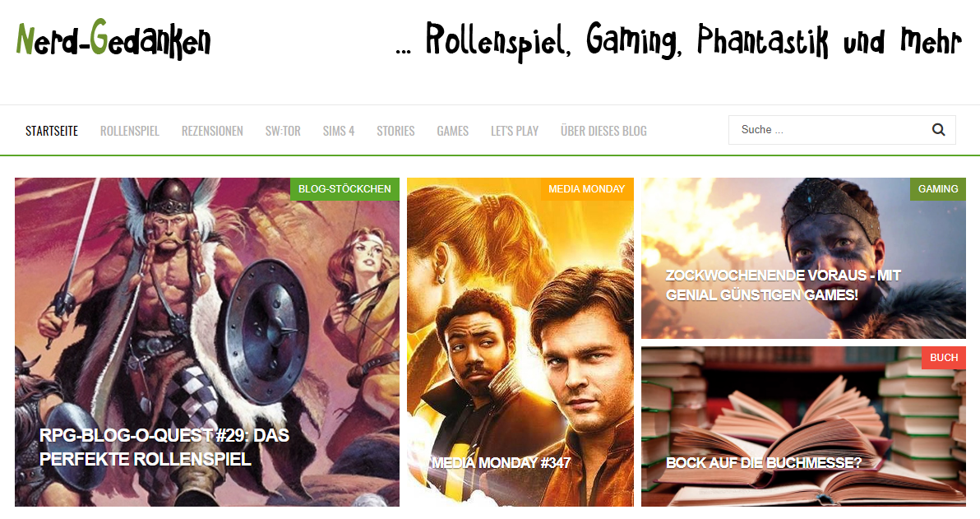Open the Rezensionen menu item

212,131
